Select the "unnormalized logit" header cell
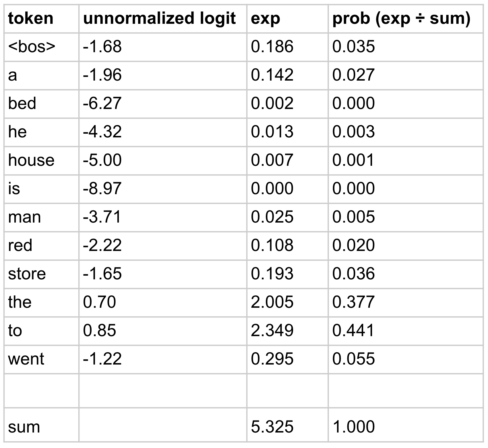This screenshot has height=448, width=488. (159, 19)
